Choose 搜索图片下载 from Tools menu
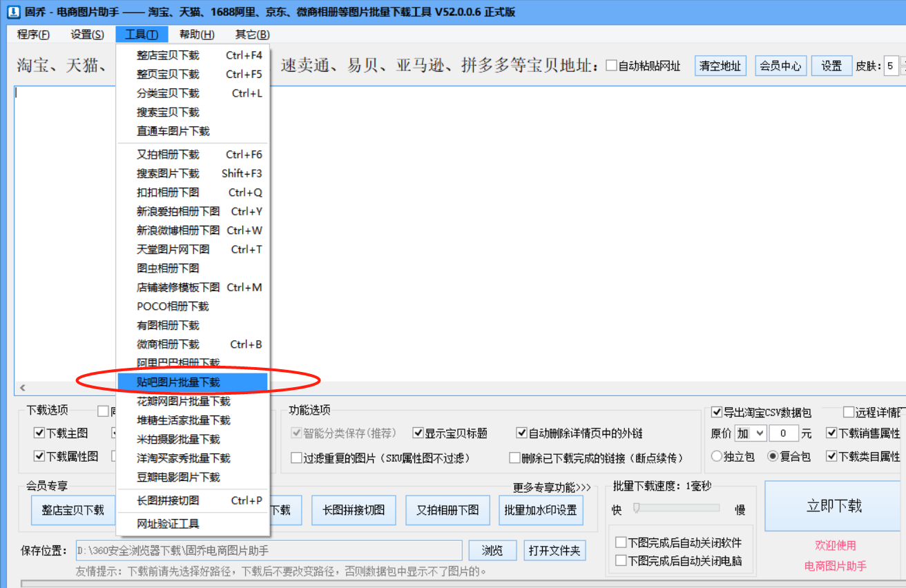906x588 pixels. click(193, 173)
